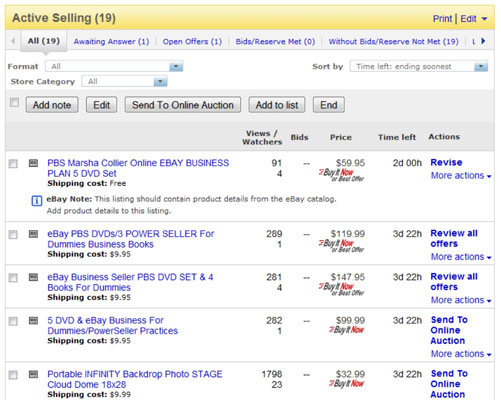The width and height of the screenshot is (501, 400).
Task: Expand More actions for $99.99 listing
Action: pos(461,354)
